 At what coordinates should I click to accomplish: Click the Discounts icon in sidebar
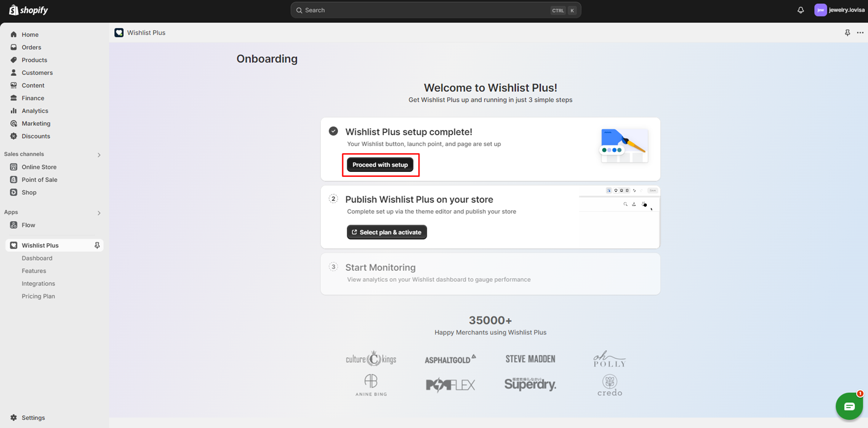tap(14, 136)
